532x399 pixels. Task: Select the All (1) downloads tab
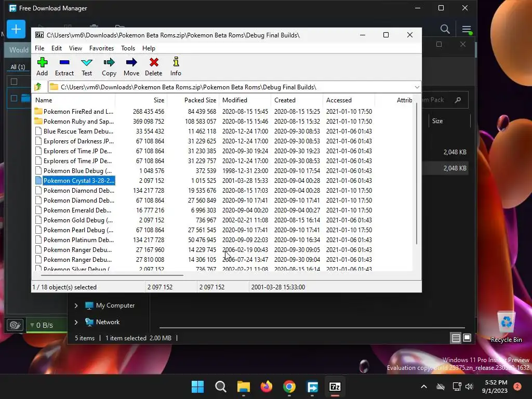[18, 67]
